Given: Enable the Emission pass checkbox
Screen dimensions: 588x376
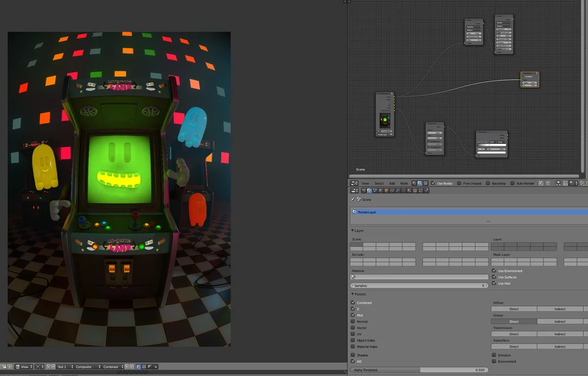Looking at the screenshot, I should click(494, 355).
